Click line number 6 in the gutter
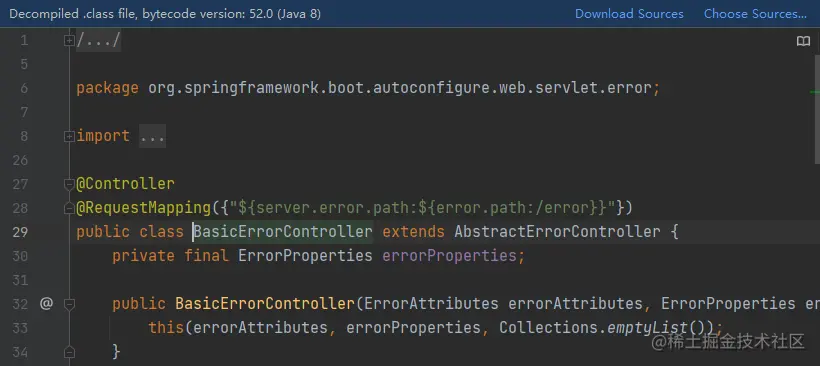820x366 pixels. [24, 88]
